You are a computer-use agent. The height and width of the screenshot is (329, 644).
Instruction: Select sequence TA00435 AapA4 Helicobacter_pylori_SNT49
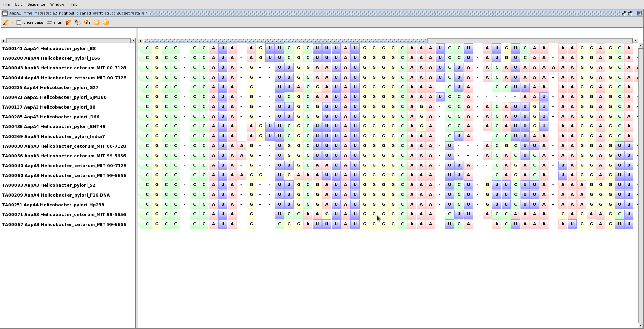pyautogui.click(x=54, y=126)
